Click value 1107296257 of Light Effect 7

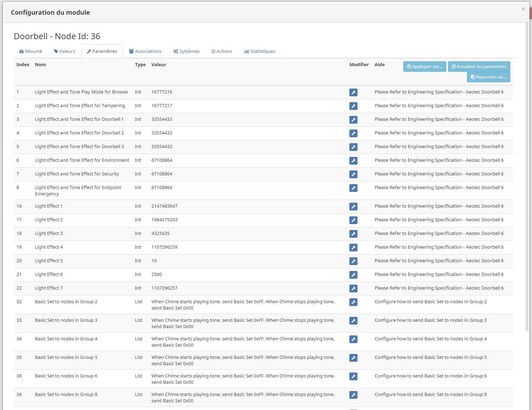tap(164, 288)
